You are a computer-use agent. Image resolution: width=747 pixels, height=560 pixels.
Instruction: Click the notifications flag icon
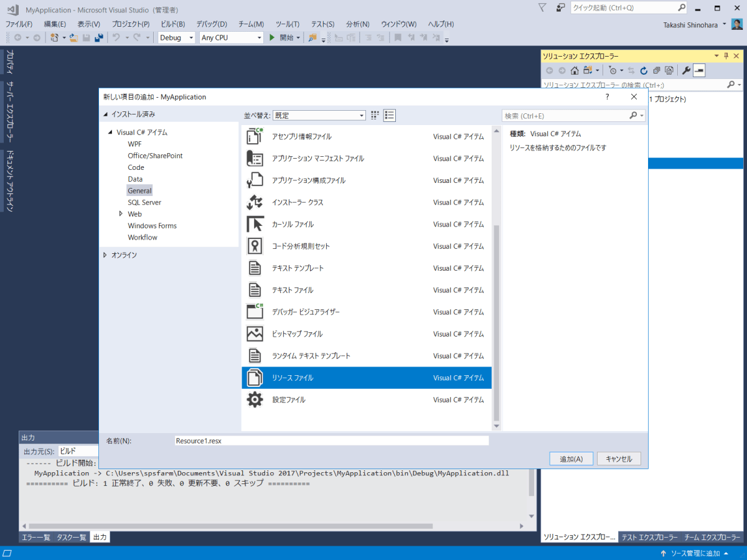tap(542, 7)
